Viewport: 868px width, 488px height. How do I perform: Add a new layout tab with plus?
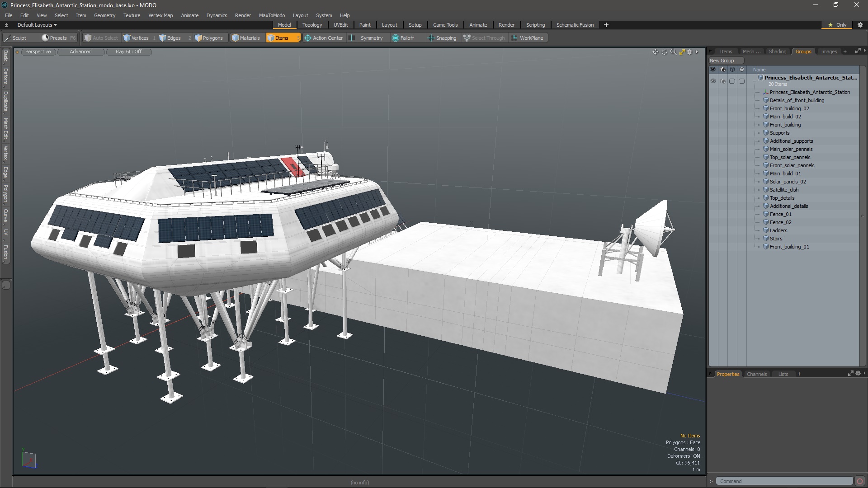click(606, 25)
